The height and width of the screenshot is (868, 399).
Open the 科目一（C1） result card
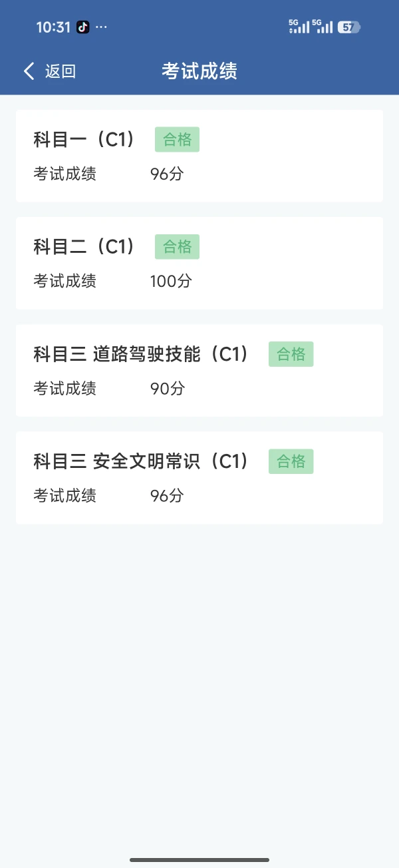199,156
